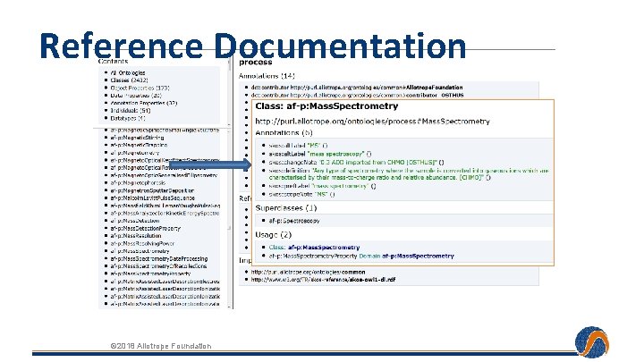Select af-p:MassAnalysedIonKineticEnergySpectrometry list entry
Screen dimensions: 644x362
[165, 213]
